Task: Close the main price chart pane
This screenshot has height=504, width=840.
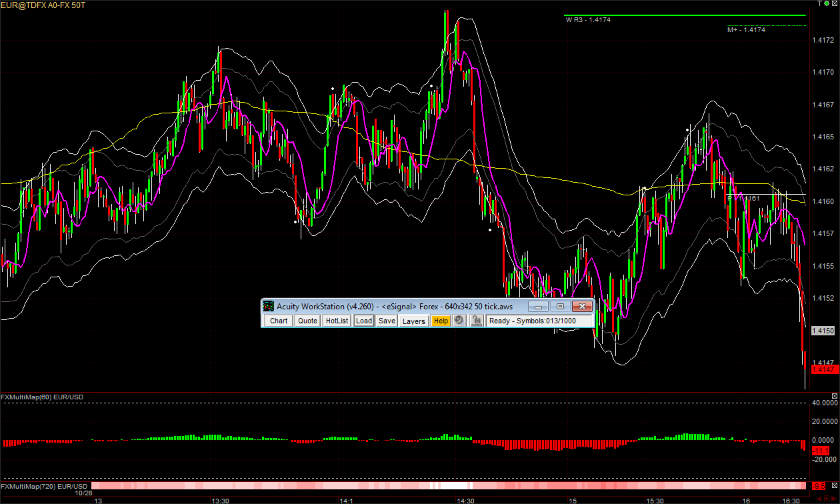Action: pos(835,4)
